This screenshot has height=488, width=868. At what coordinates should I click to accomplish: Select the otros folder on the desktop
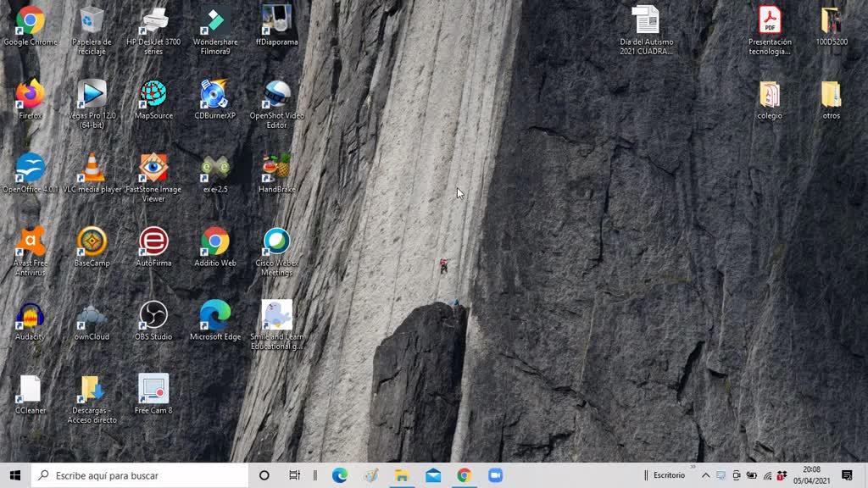click(831, 100)
